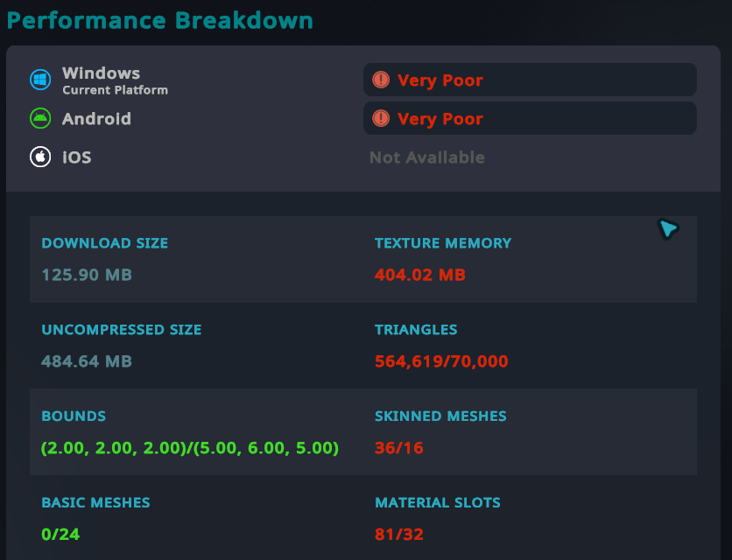Click the Material Slots value 81/32
Image resolution: width=732 pixels, height=560 pixels.
coord(399,534)
